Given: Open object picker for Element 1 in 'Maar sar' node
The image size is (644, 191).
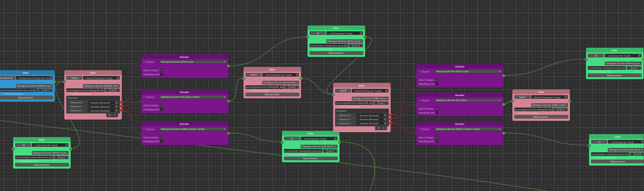Looking at the screenshot, I should 117,107.
